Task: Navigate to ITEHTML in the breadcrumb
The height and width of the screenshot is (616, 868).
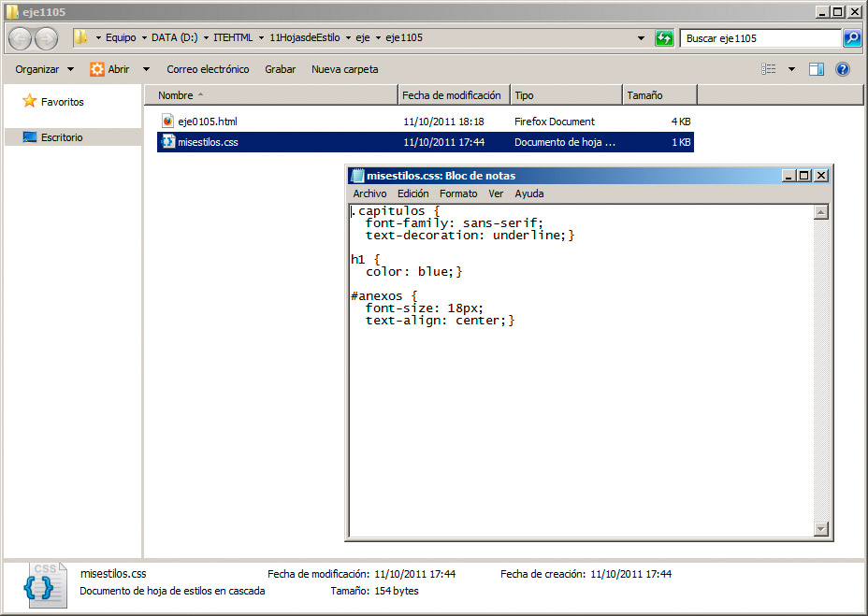Action: (x=233, y=37)
